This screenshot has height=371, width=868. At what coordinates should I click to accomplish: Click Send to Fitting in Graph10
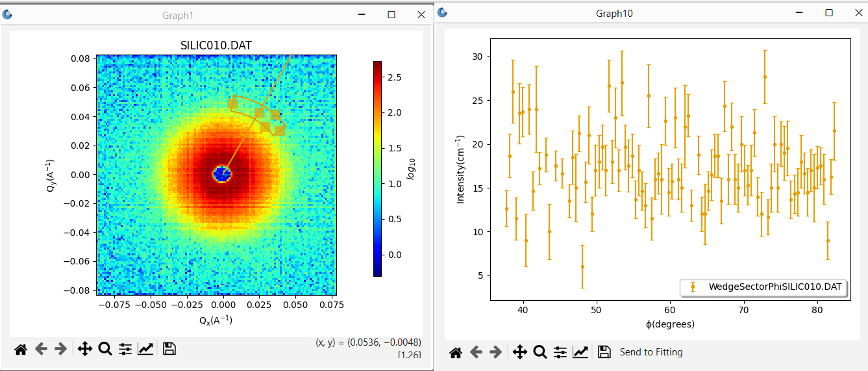pyautogui.click(x=651, y=352)
